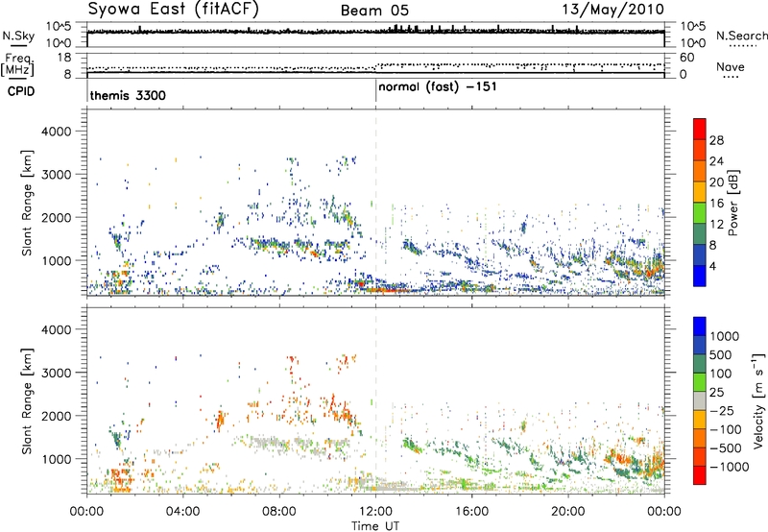Click the date '13/May/2010'

click(612, 9)
